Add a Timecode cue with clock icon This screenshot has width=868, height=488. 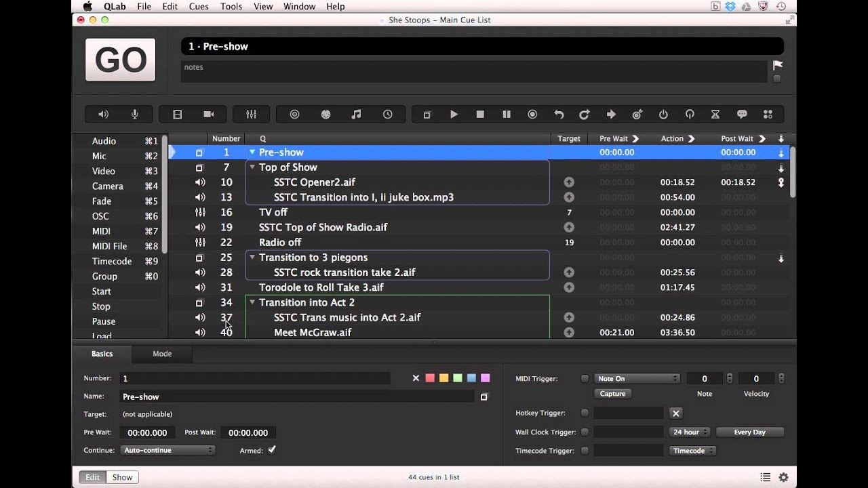point(387,115)
